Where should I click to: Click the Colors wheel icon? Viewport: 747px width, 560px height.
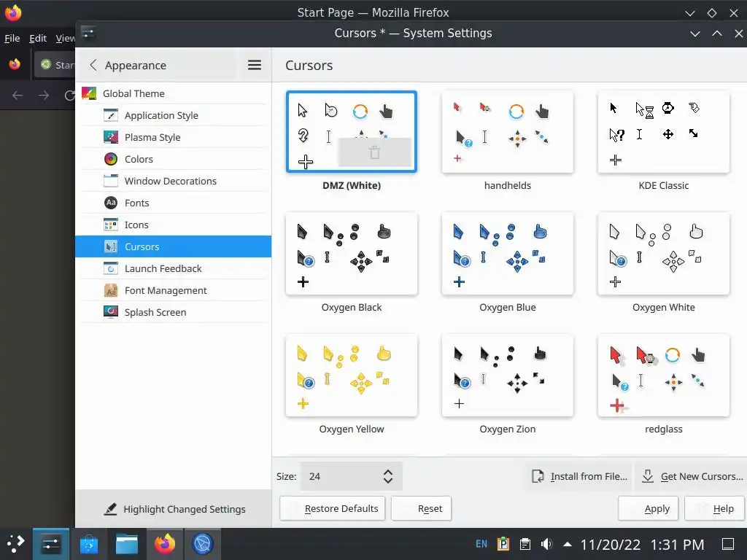(x=111, y=159)
